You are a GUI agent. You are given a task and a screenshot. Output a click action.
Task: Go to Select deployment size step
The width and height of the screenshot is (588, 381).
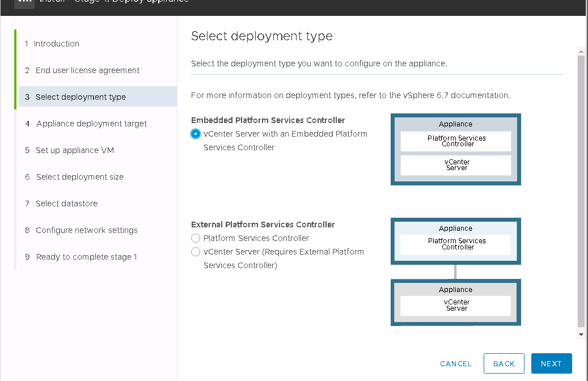coord(79,177)
